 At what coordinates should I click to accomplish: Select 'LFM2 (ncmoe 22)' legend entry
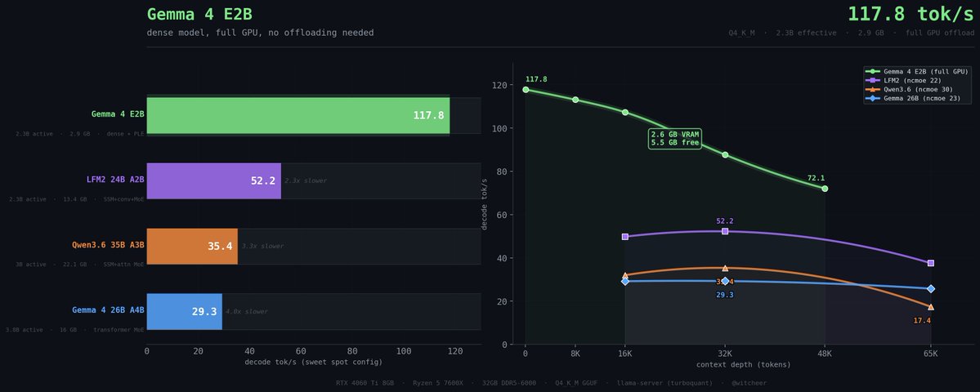point(904,81)
